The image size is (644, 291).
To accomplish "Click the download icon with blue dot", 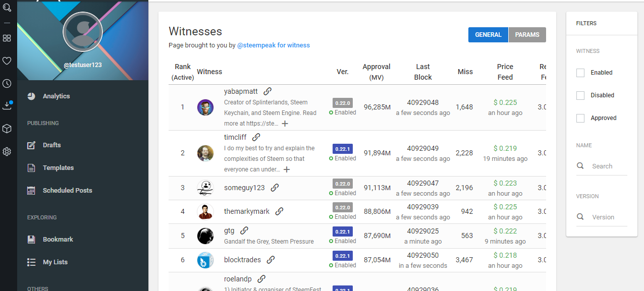I will tap(7, 105).
